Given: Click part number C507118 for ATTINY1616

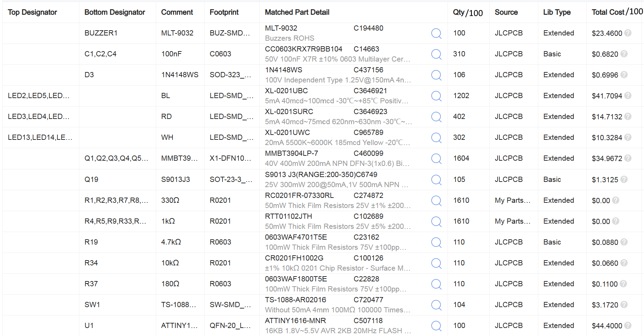Looking at the screenshot, I should (368, 321).
